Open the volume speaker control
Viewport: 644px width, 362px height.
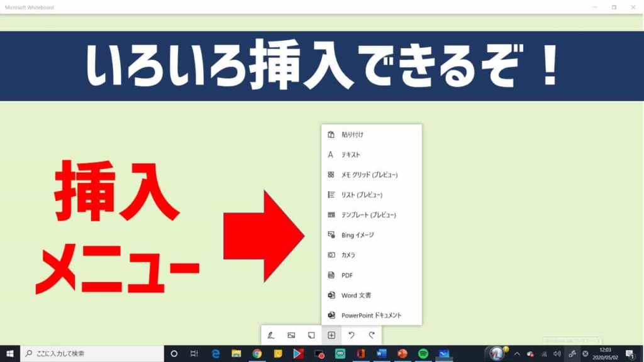(557, 354)
